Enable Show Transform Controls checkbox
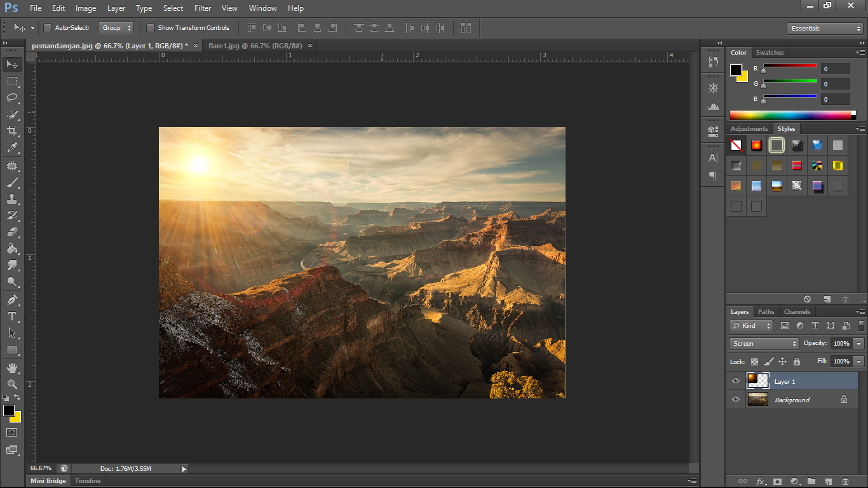 (x=151, y=28)
